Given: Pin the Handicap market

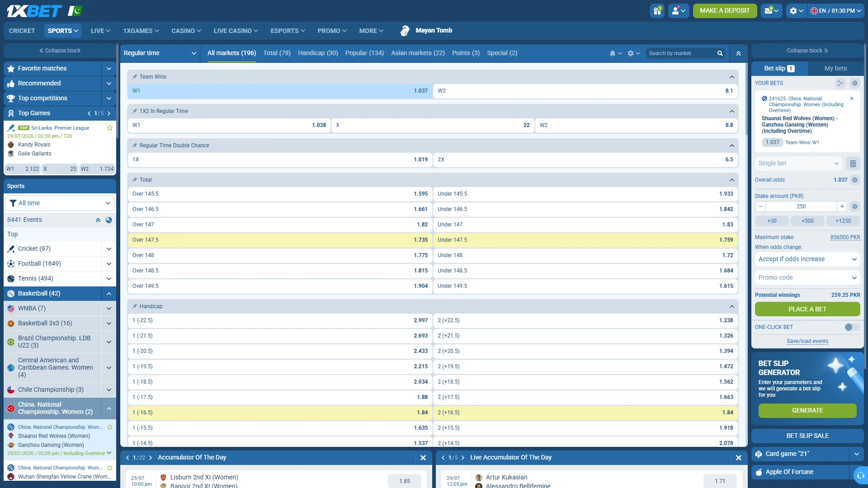Looking at the screenshot, I should (x=135, y=306).
